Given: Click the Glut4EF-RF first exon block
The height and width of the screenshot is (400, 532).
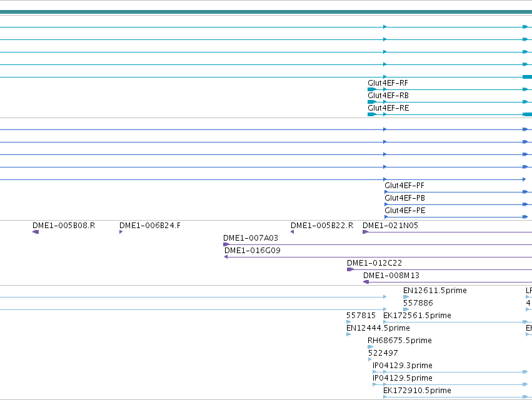Looking at the screenshot, I should (372, 89).
